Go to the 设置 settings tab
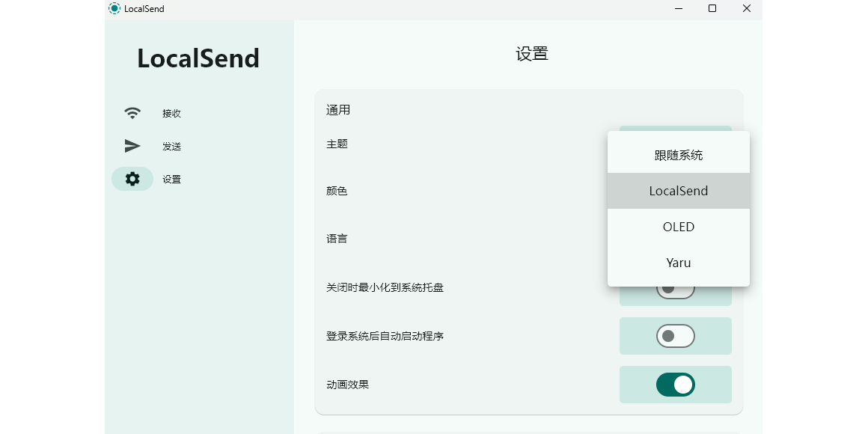The height and width of the screenshot is (434, 868). coord(171,180)
